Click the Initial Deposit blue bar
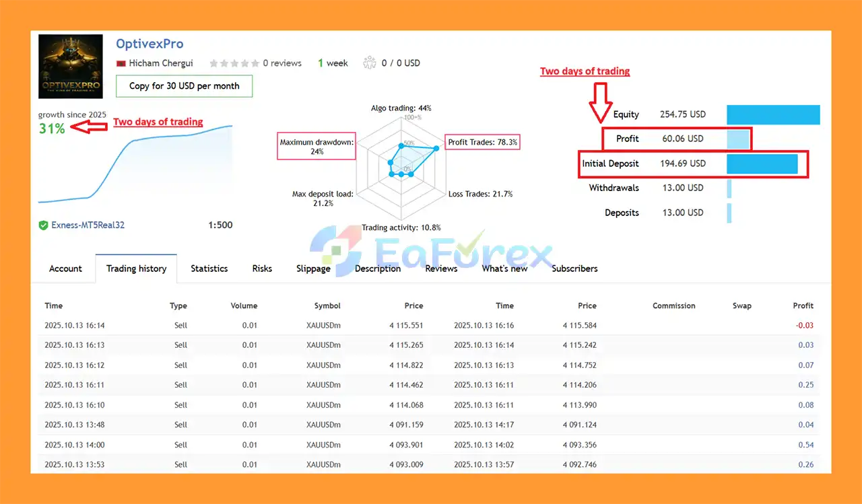Screen dimensions: 862x504 pos(762,164)
